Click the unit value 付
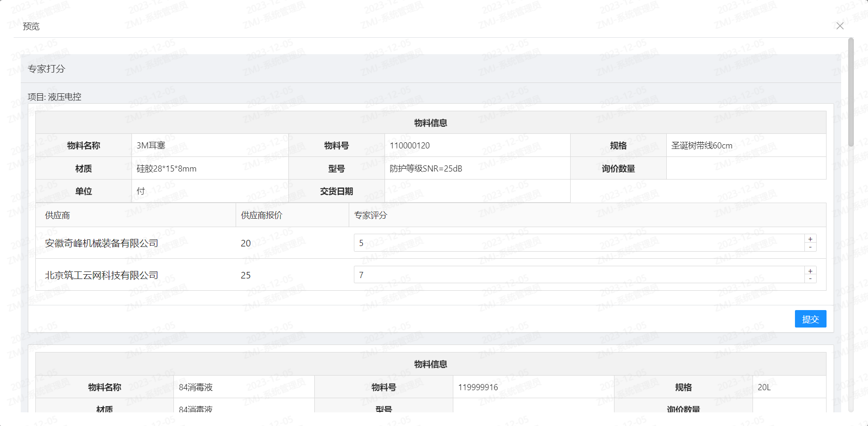The width and height of the screenshot is (868, 426). 140,191
